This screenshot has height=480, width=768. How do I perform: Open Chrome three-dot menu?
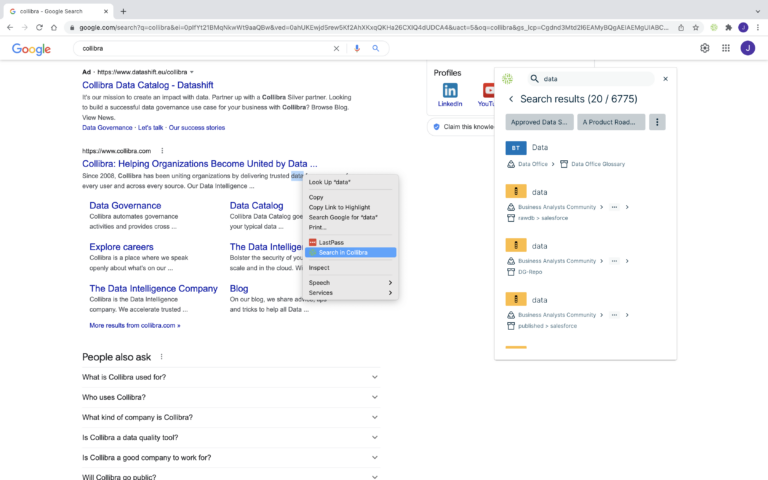[758, 27]
